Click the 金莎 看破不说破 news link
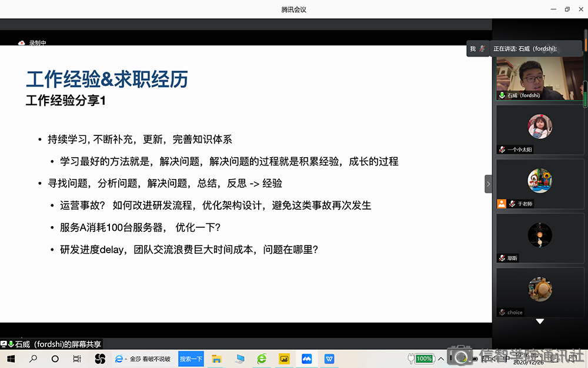The height and width of the screenshot is (368, 588). point(150,359)
